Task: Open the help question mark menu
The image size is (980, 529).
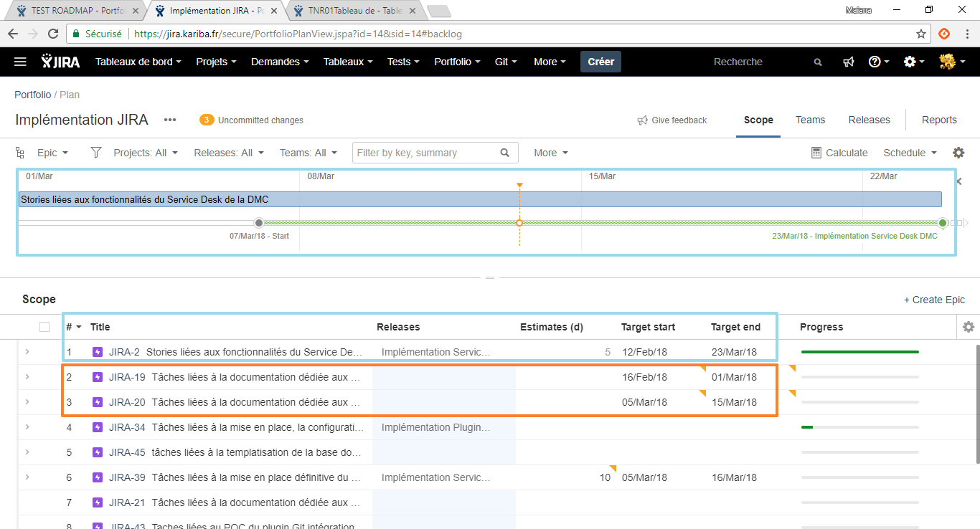Action: click(878, 62)
